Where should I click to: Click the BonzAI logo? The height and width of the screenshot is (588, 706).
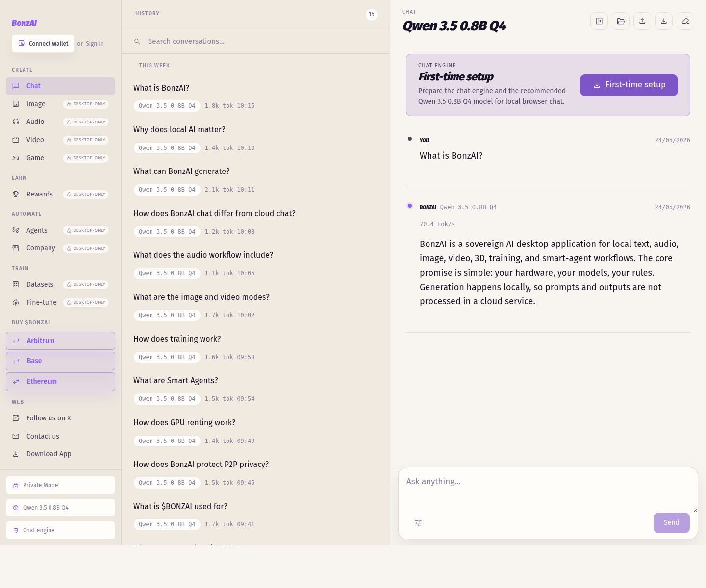[x=25, y=23]
